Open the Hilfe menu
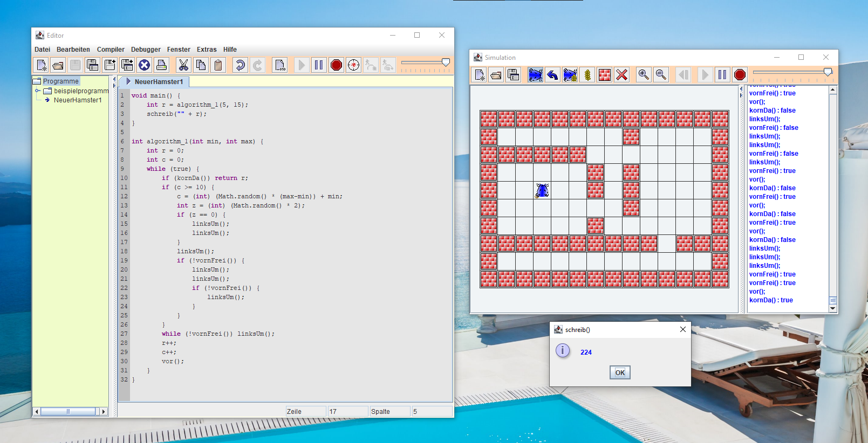 click(230, 50)
